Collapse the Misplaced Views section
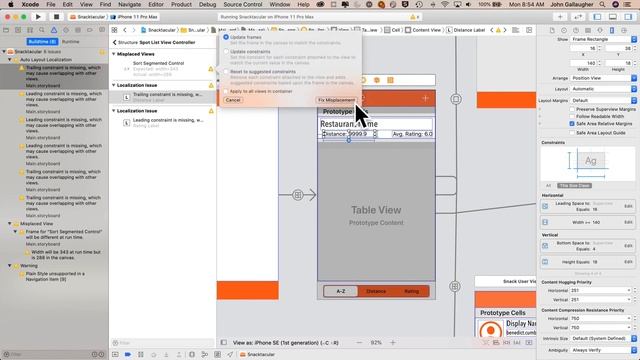This screenshot has width=640, height=360. click(114, 54)
